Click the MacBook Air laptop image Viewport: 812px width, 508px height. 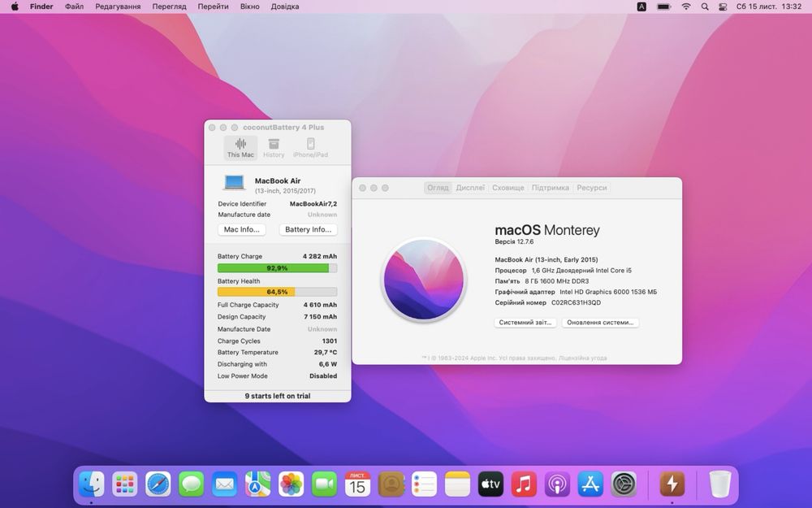click(x=235, y=182)
